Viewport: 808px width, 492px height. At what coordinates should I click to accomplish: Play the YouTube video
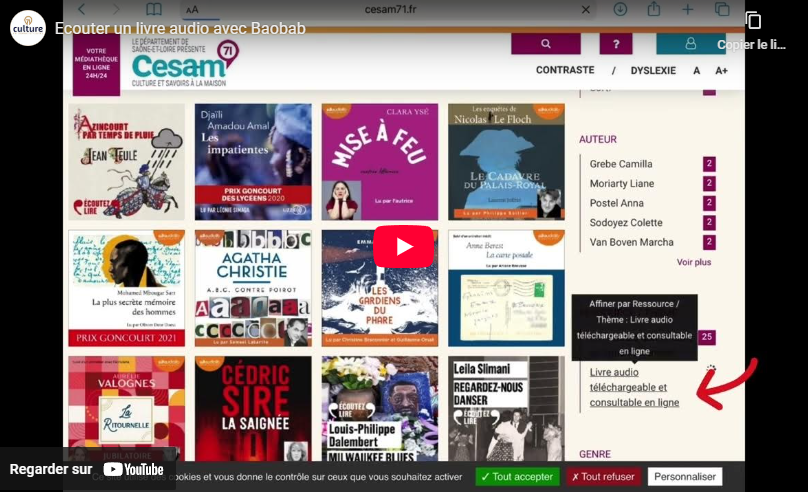click(403, 246)
